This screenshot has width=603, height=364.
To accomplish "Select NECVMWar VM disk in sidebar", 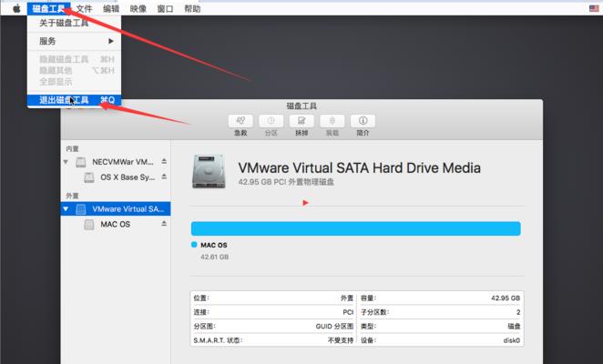I will coord(116,162).
